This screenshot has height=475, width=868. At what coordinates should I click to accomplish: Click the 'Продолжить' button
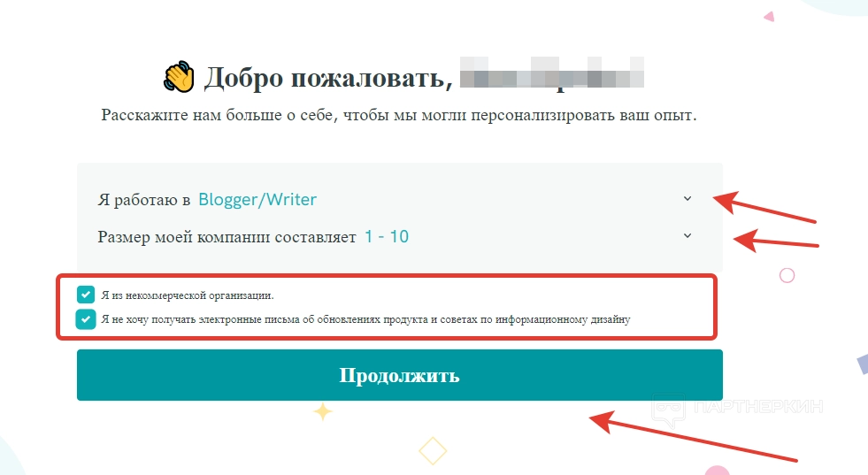[x=400, y=375]
